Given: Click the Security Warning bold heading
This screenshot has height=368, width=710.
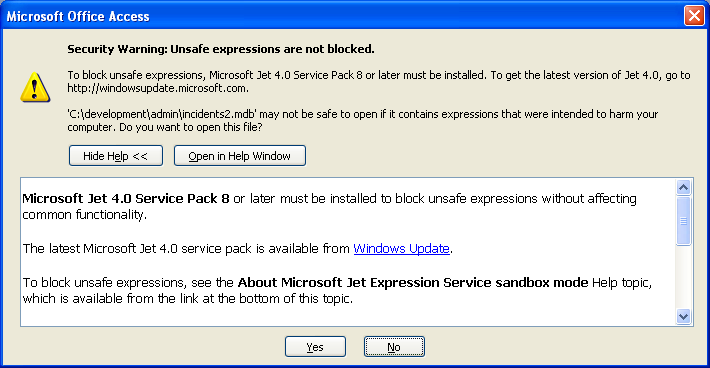Looking at the screenshot, I should click(x=221, y=49).
